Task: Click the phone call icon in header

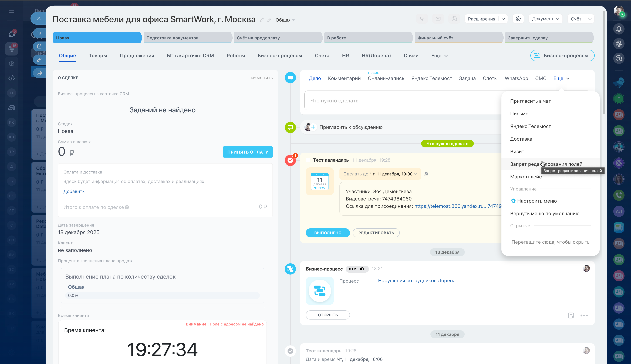Action: click(x=422, y=19)
